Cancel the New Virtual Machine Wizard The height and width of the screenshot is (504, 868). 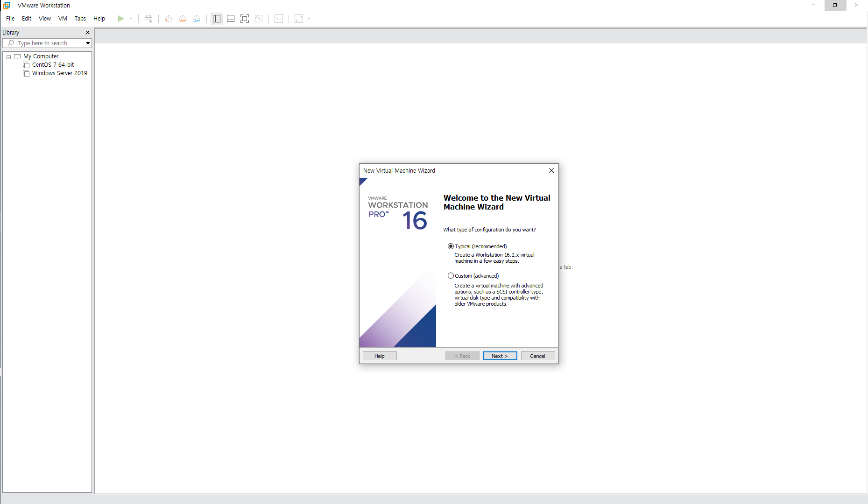click(538, 356)
